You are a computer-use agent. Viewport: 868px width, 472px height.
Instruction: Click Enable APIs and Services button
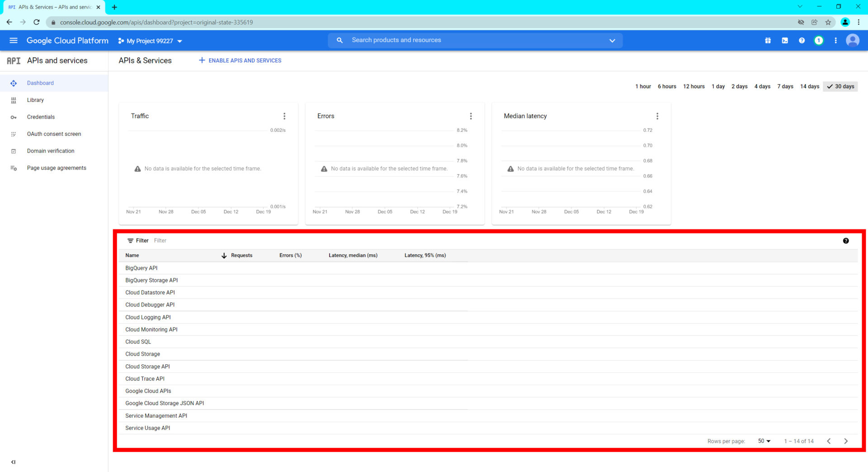[x=240, y=61]
